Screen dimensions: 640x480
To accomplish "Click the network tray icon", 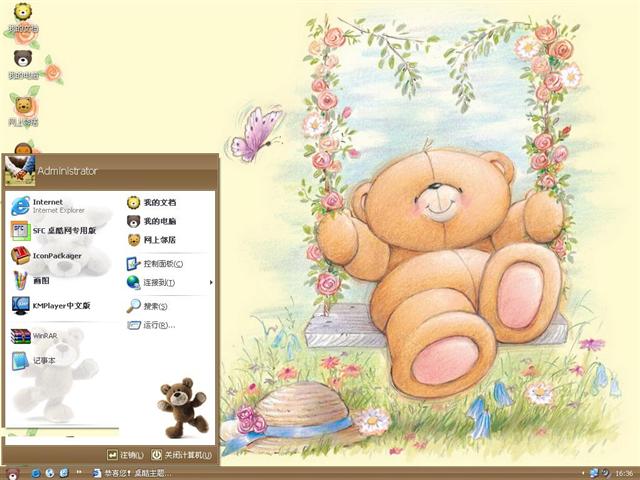I will coord(594,473).
